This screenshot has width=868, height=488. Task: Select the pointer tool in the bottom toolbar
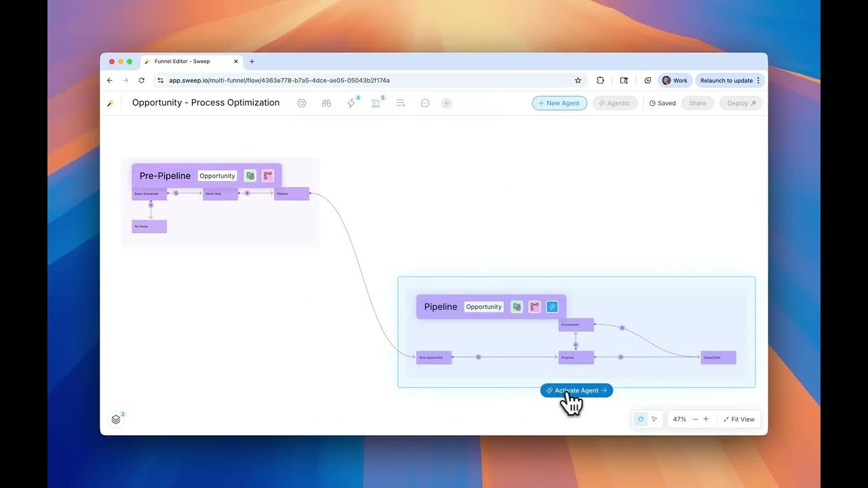tap(654, 419)
